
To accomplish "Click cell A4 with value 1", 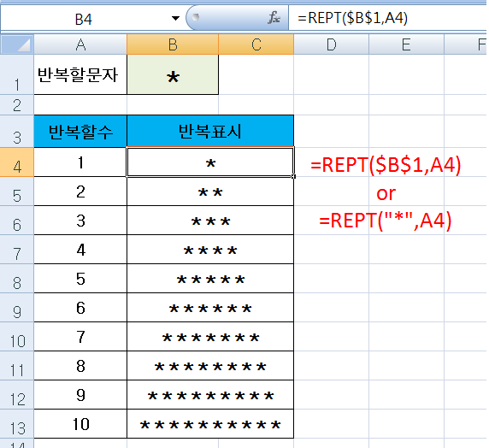I will [x=80, y=162].
